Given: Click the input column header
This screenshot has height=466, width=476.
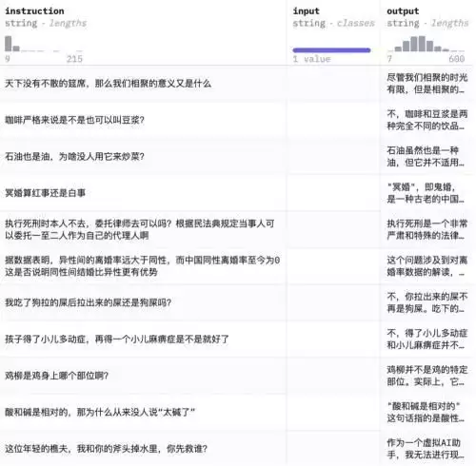Looking at the screenshot, I should [x=306, y=11].
